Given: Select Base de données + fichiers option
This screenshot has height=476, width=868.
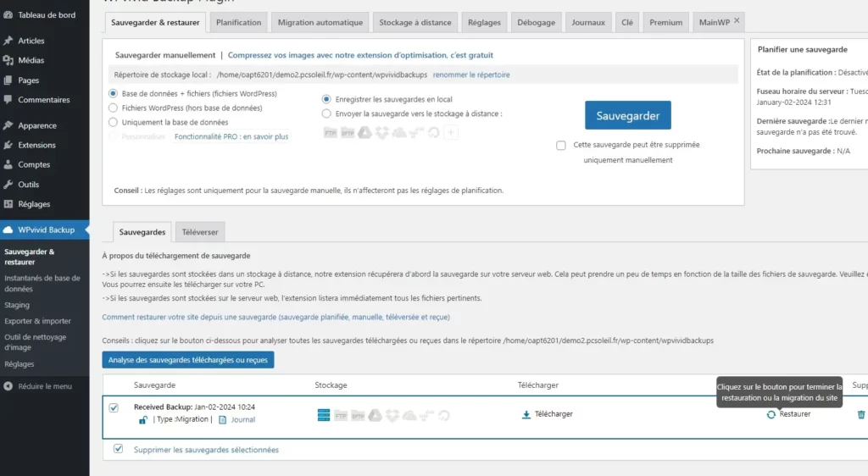Looking at the screenshot, I should coord(113,93).
